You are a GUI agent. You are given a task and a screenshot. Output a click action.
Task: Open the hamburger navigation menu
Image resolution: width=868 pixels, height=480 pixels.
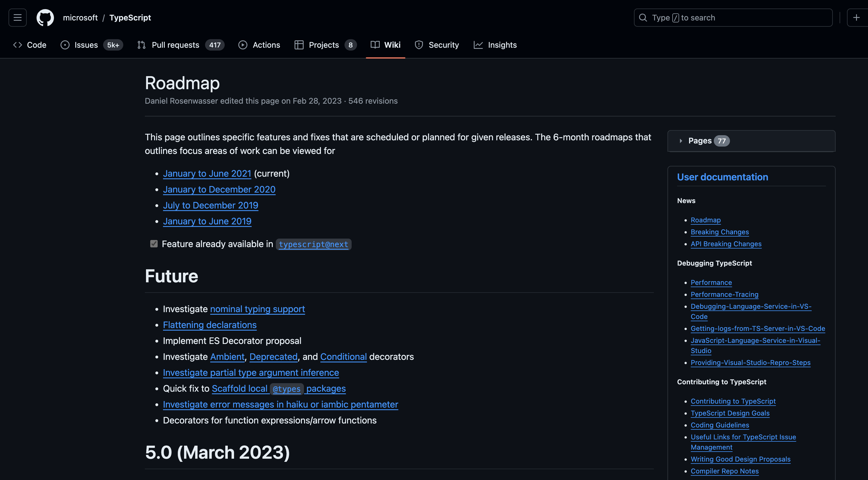(x=18, y=18)
